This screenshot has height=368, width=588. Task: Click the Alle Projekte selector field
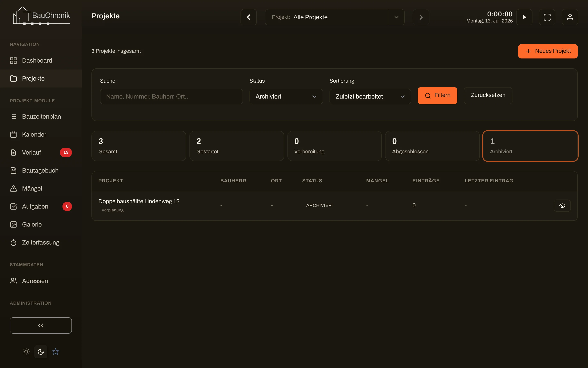(326, 17)
